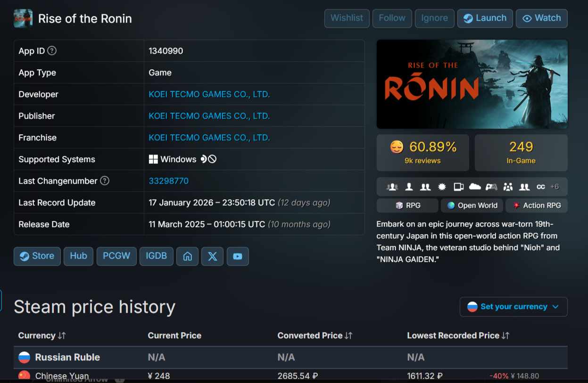
Task: Click the 60.89% reviews box
Action: (422, 153)
